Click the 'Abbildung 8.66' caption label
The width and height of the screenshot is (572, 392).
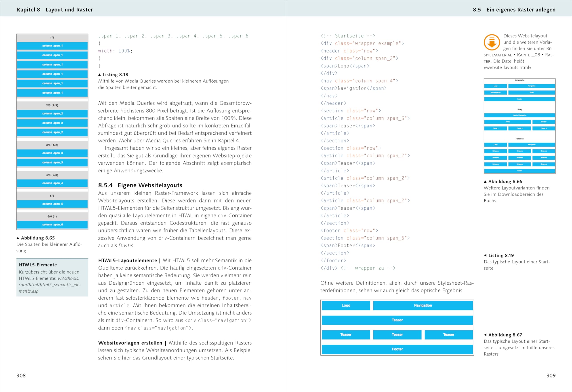505,181
